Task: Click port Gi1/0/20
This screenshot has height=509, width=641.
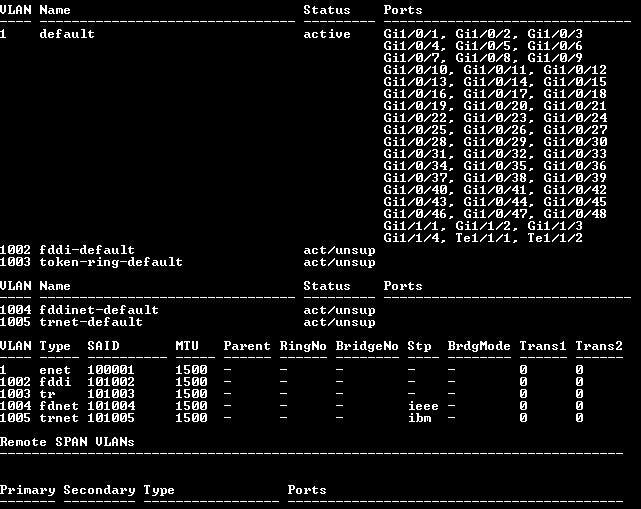Action: (x=495, y=106)
